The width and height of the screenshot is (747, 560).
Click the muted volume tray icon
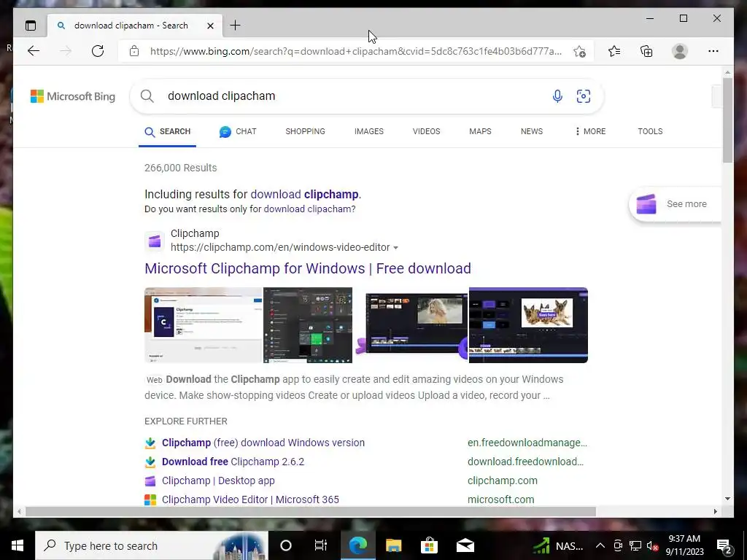point(652,545)
